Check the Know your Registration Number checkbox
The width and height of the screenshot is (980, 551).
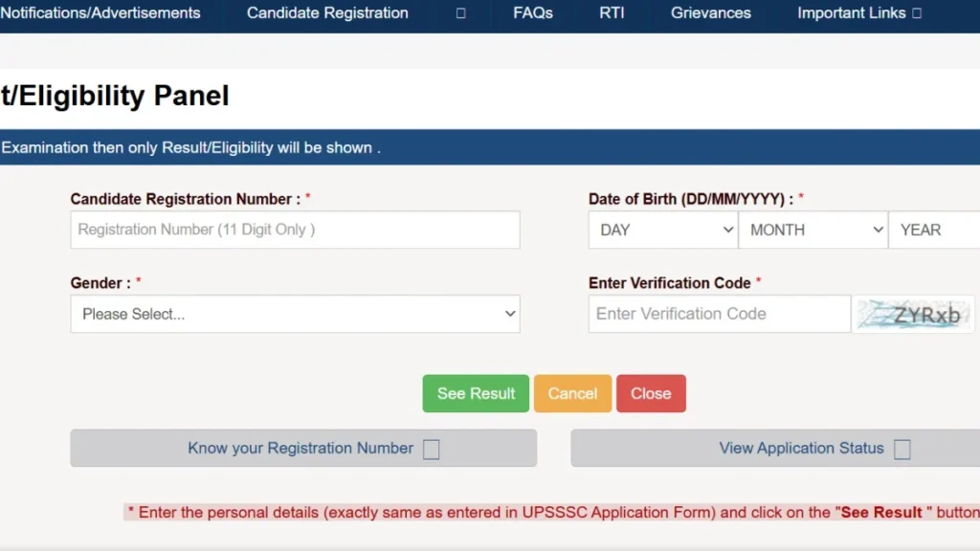click(431, 448)
